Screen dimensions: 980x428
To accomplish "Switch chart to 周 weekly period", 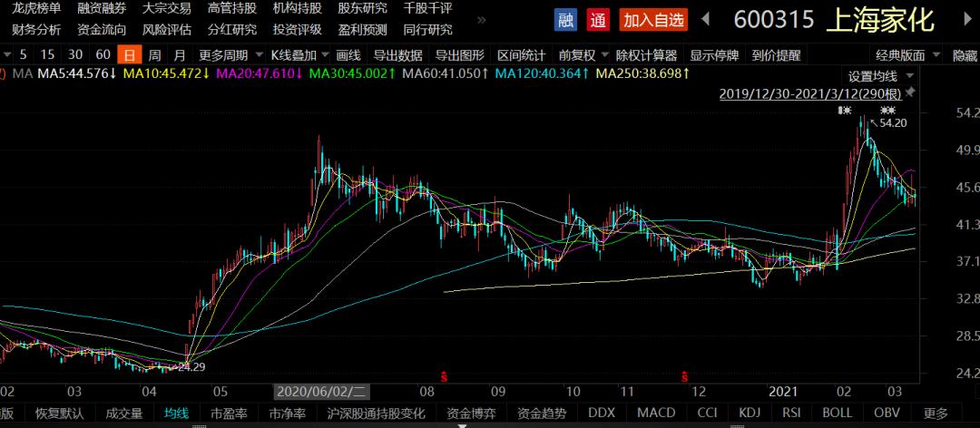I will [x=154, y=55].
